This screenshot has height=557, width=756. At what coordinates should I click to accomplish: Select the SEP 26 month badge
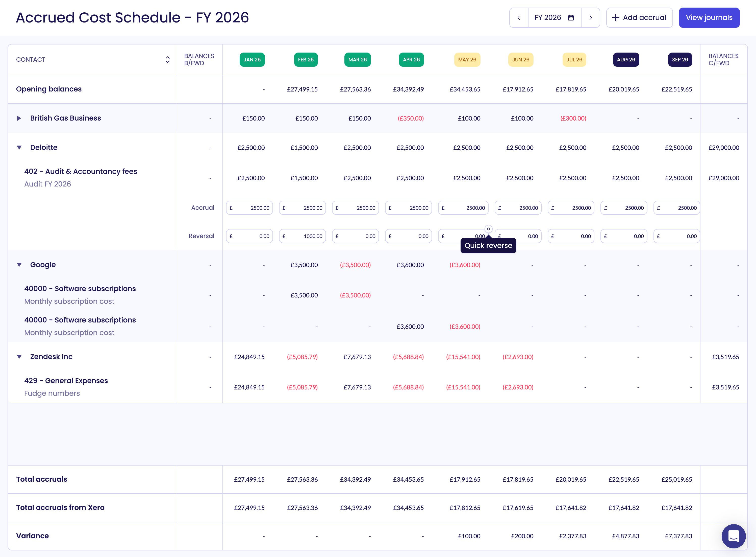click(680, 60)
